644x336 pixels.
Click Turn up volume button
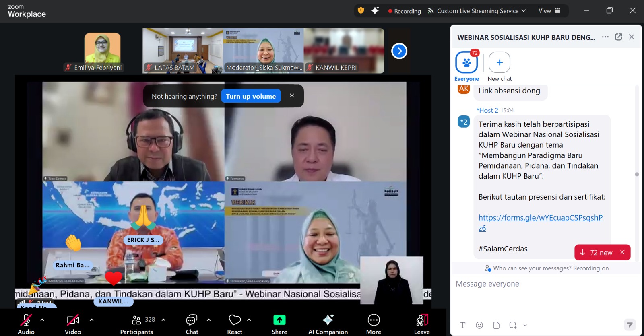[251, 96]
